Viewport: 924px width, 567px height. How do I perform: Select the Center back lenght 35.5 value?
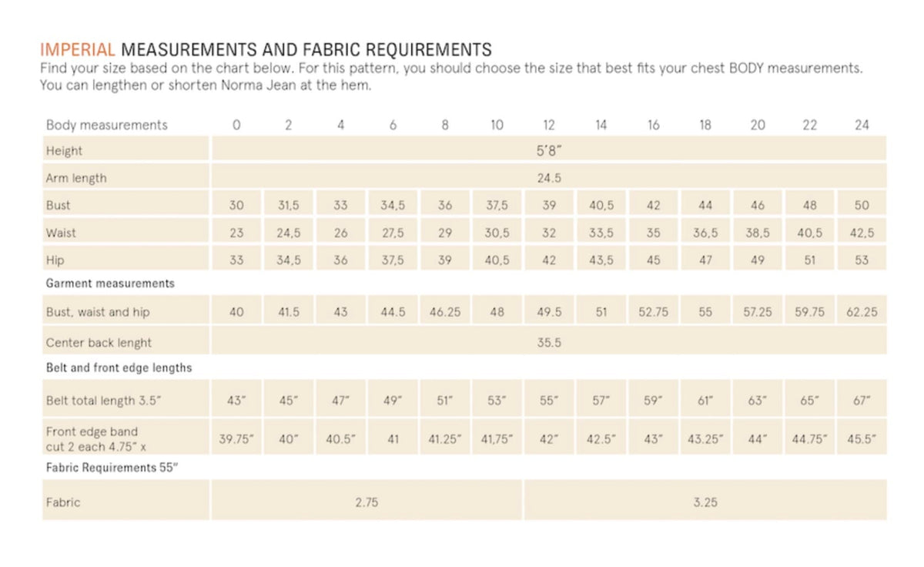(549, 342)
